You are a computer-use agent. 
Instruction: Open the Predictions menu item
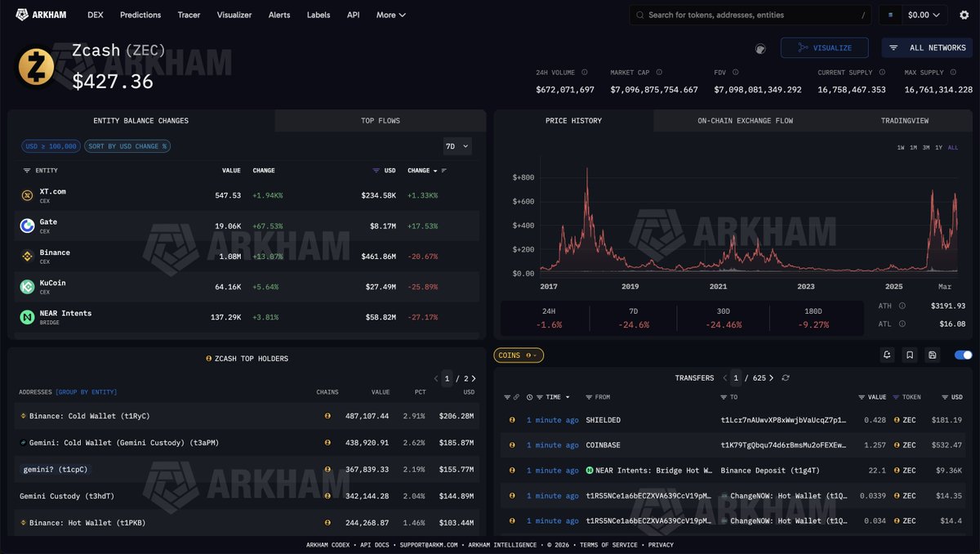pyautogui.click(x=140, y=15)
